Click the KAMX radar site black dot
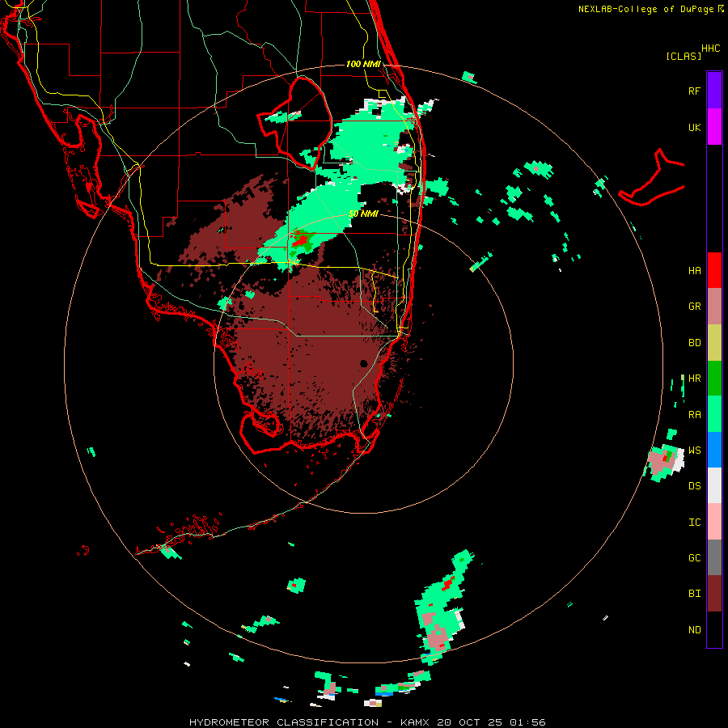 (x=363, y=363)
